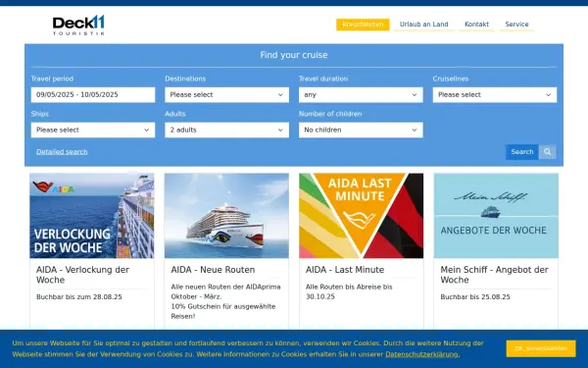Expand the Destinations dropdown
This screenshot has height=368, width=588.
click(227, 95)
